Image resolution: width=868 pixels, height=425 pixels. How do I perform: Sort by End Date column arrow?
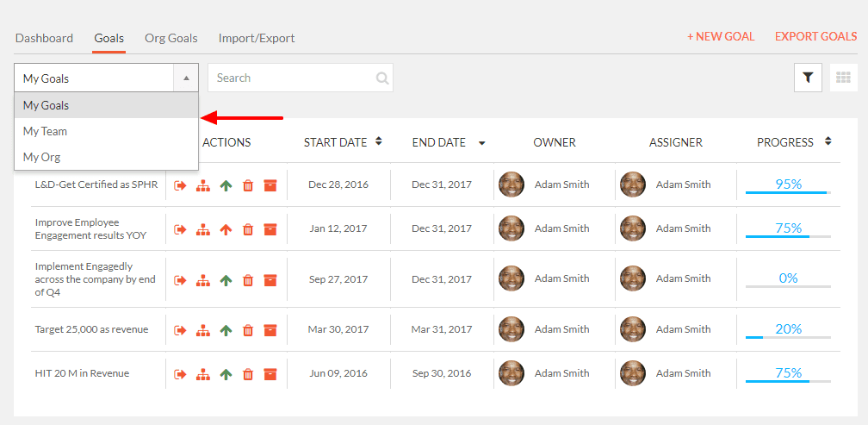(x=481, y=143)
